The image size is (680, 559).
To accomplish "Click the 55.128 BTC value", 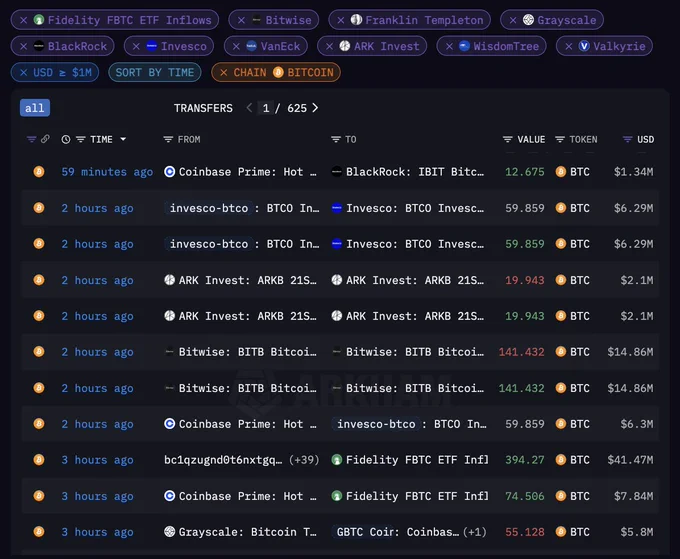I will pos(524,532).
